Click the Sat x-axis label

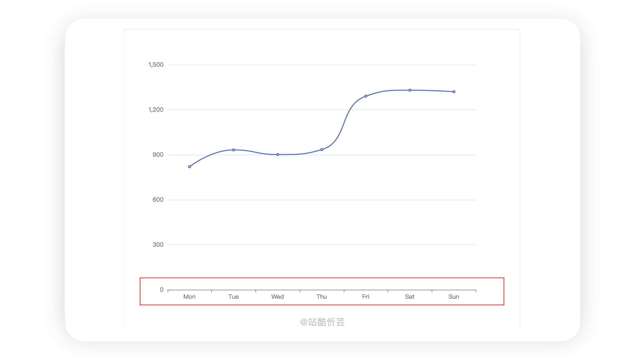pos(410,297)
